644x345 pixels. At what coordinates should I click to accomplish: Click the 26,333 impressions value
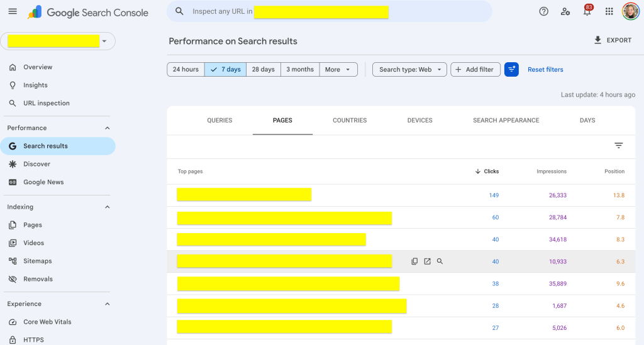pyautogui.click(x=558, y=195)
